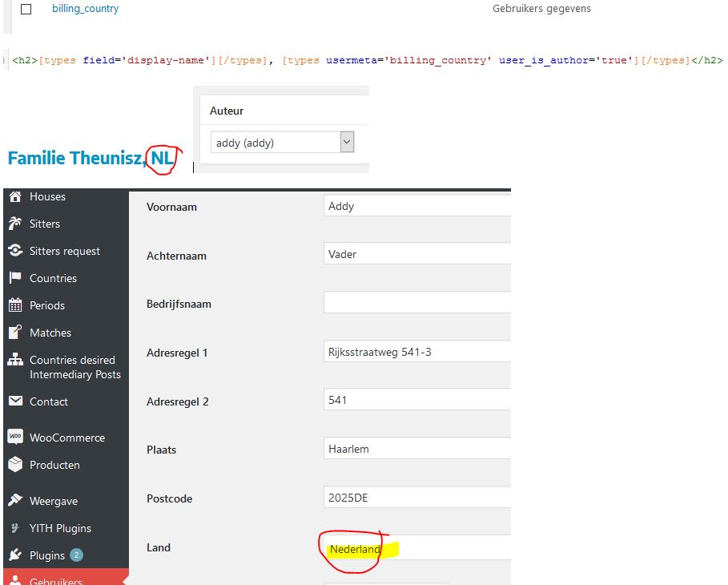This screenshot has width=728, height=585.
Task: Click into the Voornaam field
Action: coord(416,207)
